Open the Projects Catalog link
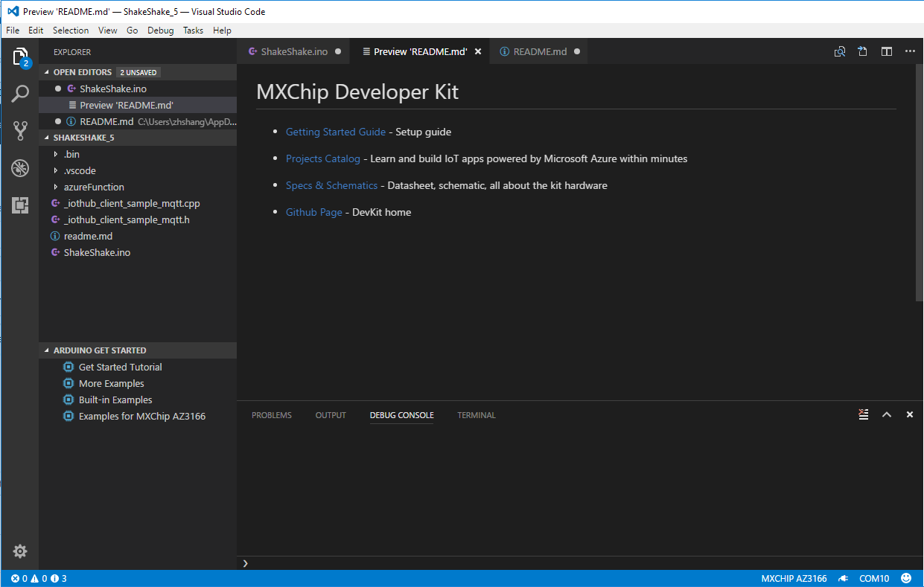The image size is (924, 587). click(322, 158)
